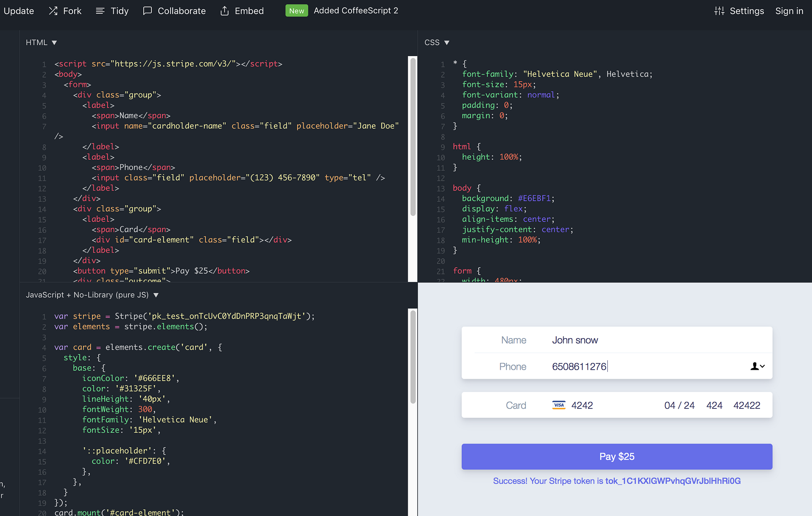Click the Fork icon in the toolbar

tap(53, 11)
